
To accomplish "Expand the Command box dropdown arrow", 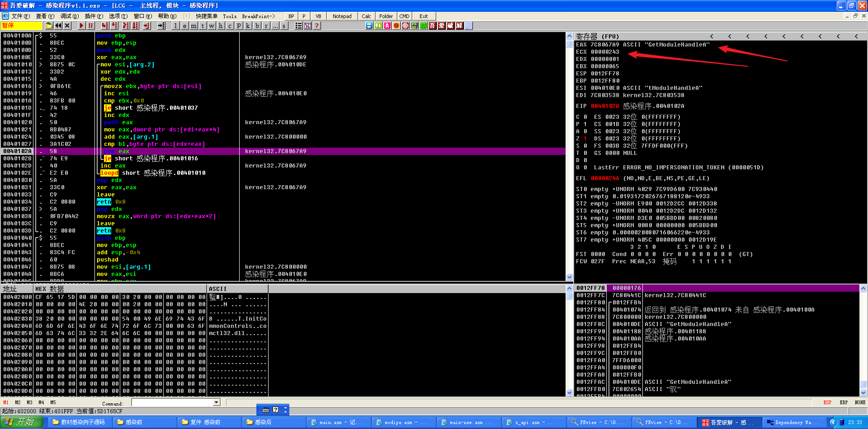I will click(216, 402).
